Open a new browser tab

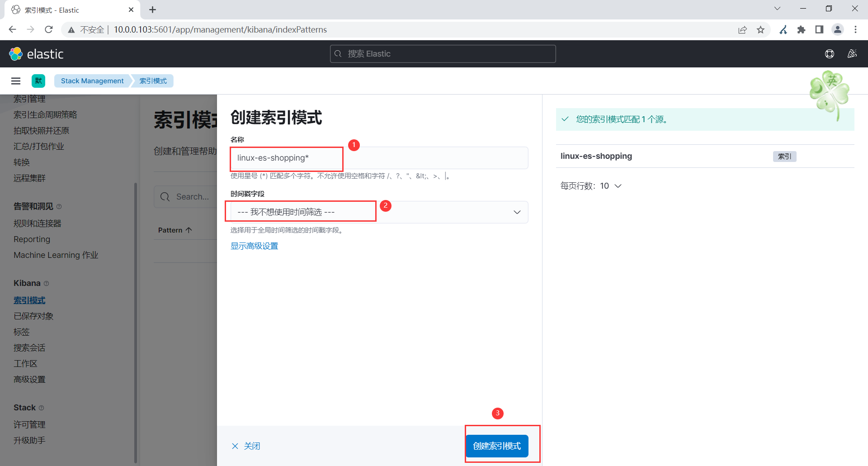pyautogui.click(x=153, y=10)
